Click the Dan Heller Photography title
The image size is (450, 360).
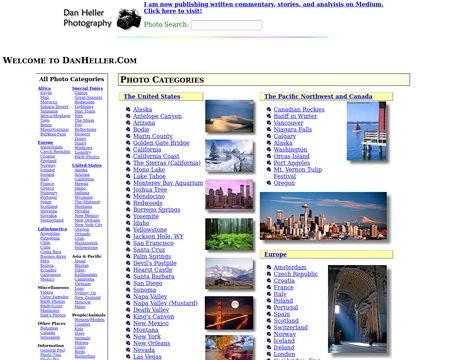[87, 18]
